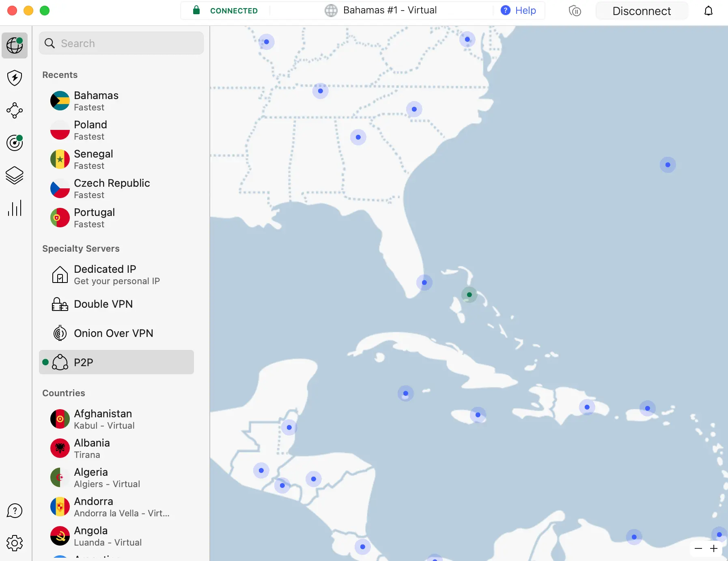Click the Andorra flag icon

(60, 507)
